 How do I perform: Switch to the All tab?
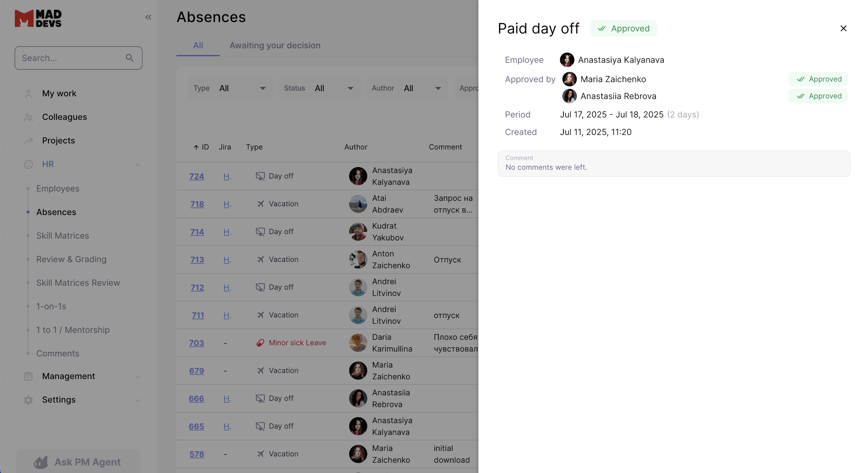tap(198, 45)
